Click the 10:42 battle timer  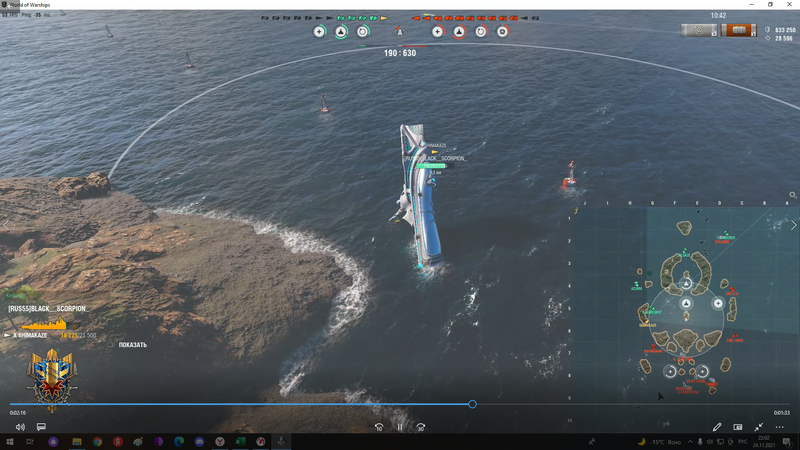point(718,15)
